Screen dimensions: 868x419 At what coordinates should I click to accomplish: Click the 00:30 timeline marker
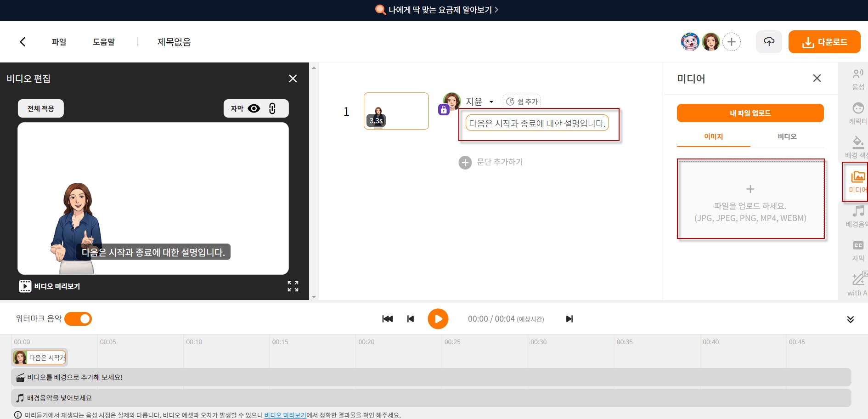click(x=539, y=342)
